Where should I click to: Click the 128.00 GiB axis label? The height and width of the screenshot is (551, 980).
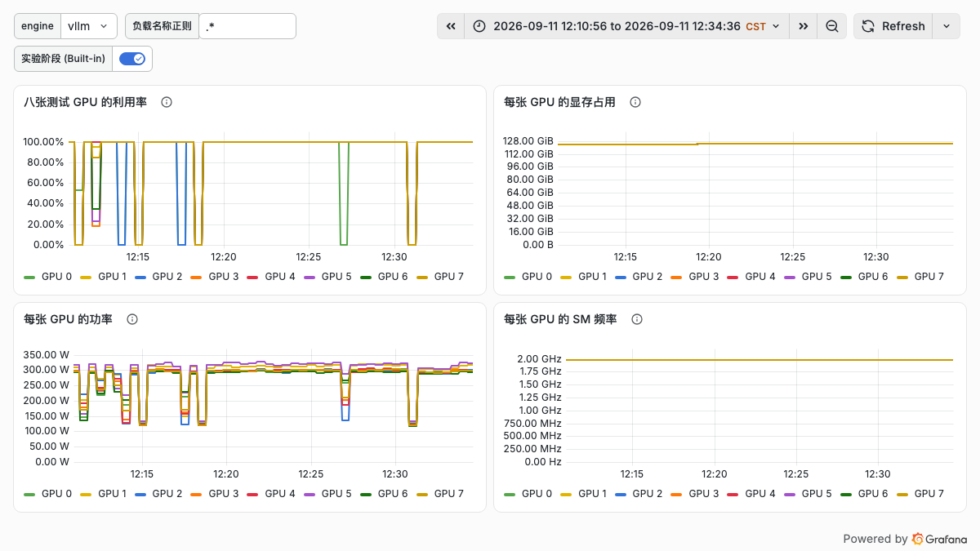pos(528,141)
